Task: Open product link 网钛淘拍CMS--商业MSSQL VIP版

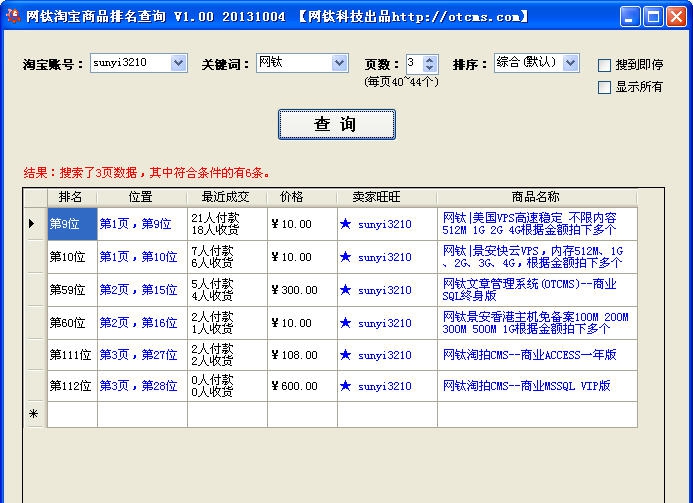Action: click(x=527, y=386)
